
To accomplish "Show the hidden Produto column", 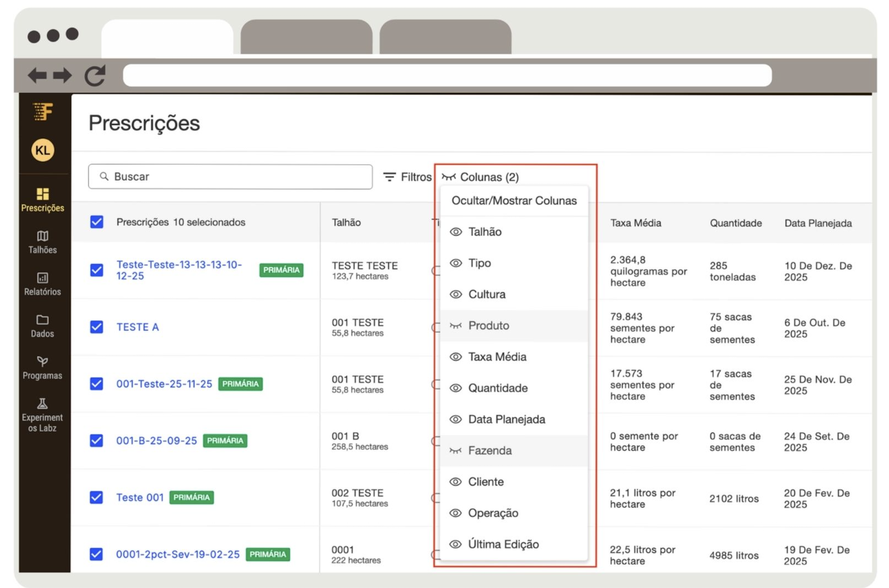I will [x=455, y=326].
